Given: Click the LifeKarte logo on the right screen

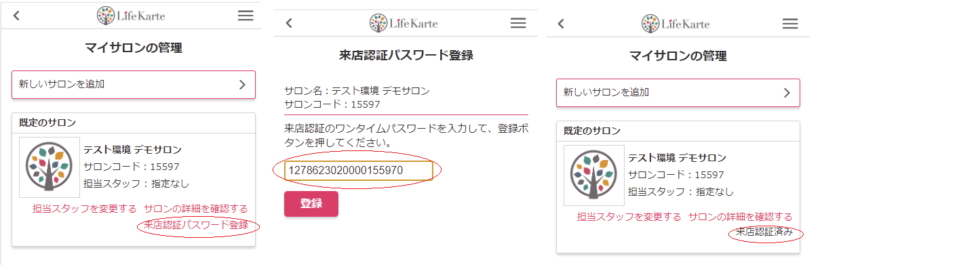Looking at the screenshot, I should (675, 23).
